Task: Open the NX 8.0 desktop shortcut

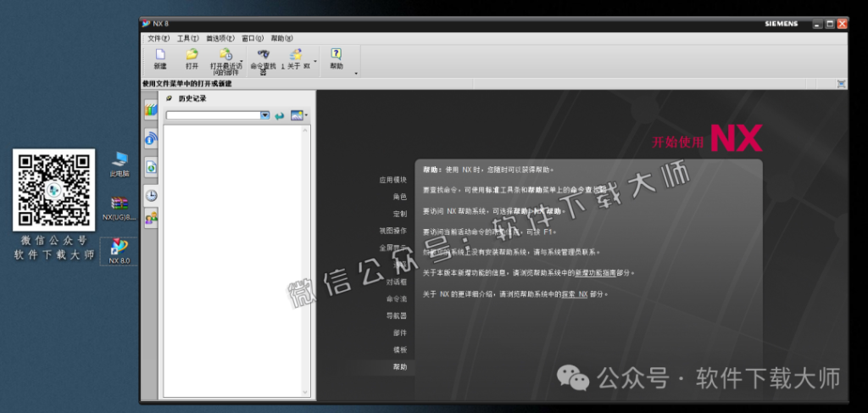Action: [119, 249]
